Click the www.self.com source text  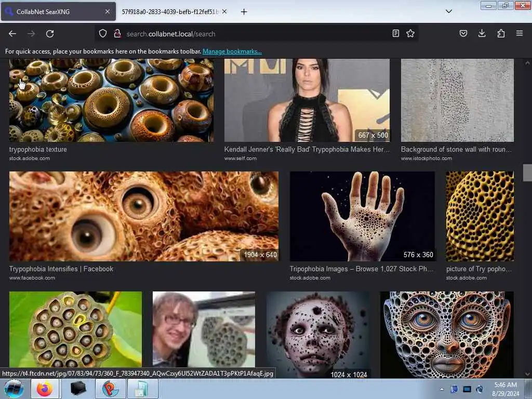240,158
